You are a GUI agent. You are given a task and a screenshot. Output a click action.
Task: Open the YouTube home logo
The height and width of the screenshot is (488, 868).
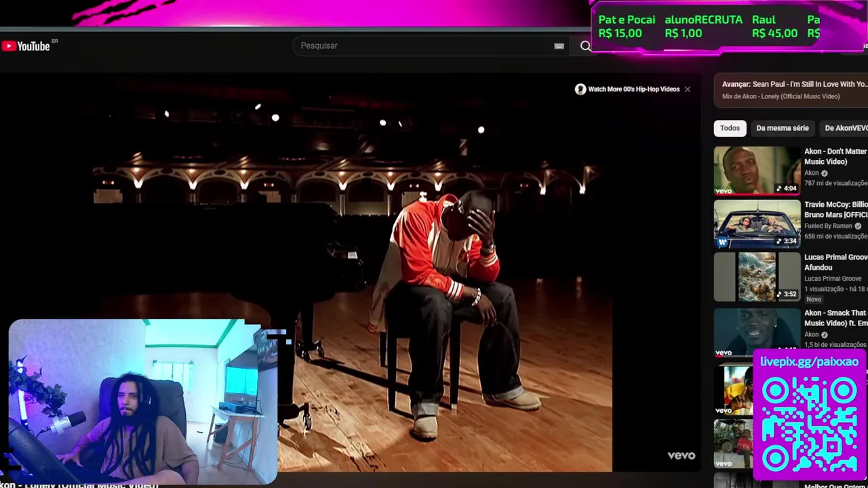click(x=26, y=46)
